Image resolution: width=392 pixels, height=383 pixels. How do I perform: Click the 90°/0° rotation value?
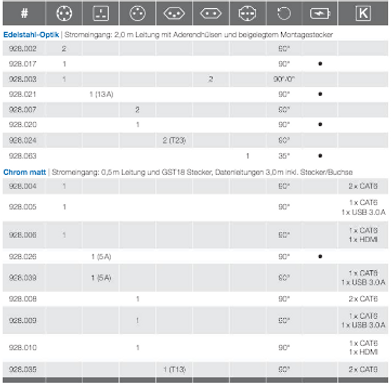[284, 79]
